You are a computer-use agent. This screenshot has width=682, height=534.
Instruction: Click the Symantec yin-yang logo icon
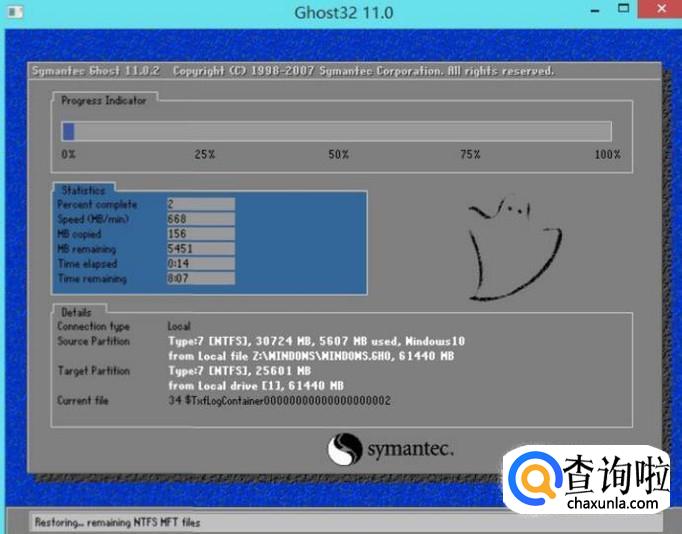coord(345,449)
